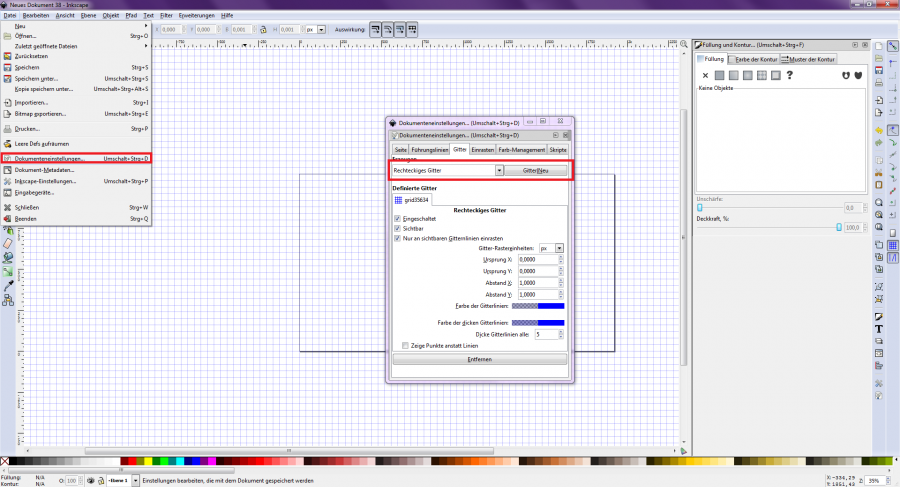Uncheck the Eingeschaltet checkbox

pyautogui.click(x=397, y=219)
